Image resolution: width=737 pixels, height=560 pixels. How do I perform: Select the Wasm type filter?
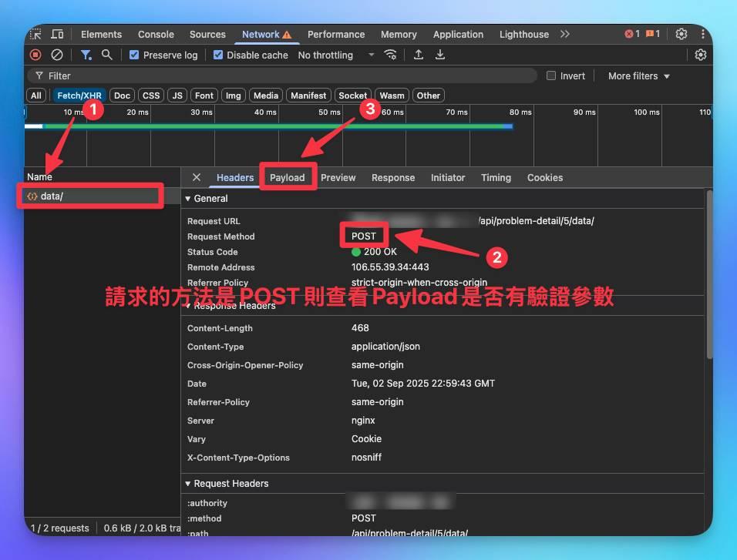tap(392, 96)
